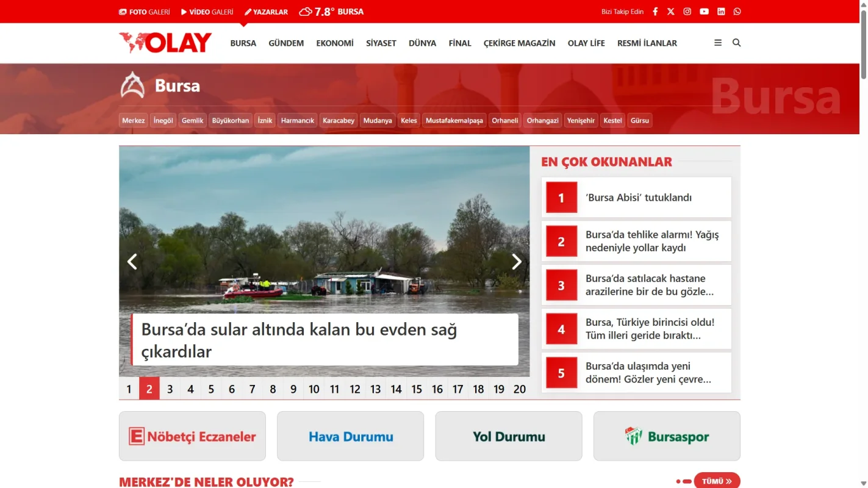This screenshot has height=488, width=868.
Task: Click the Nöbetçi Eczaneler button
Action: [192, 436]
